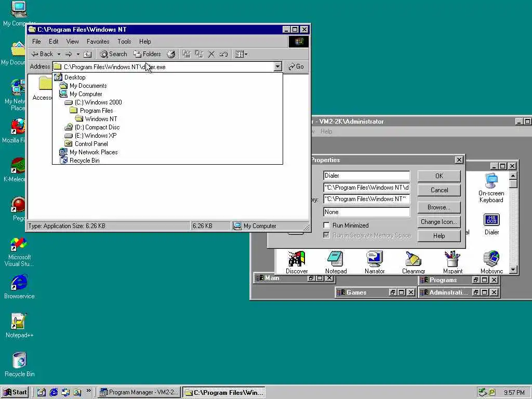The width and height of the screenshot is (532, 399).
Task: Click the Forward arrow in Explorer toolbar
Action: (68, 54)
